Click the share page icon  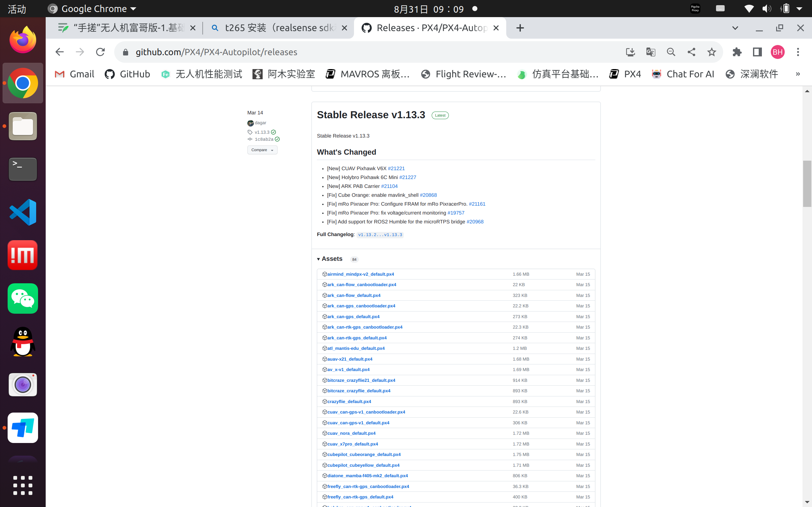pos(691,52)
